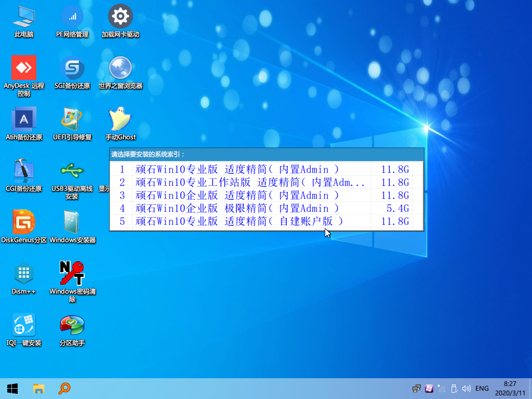Click the 分区助手 partition assistant icon
The width and height of the screenshot is (532, 399).
[x=72, y=325]
